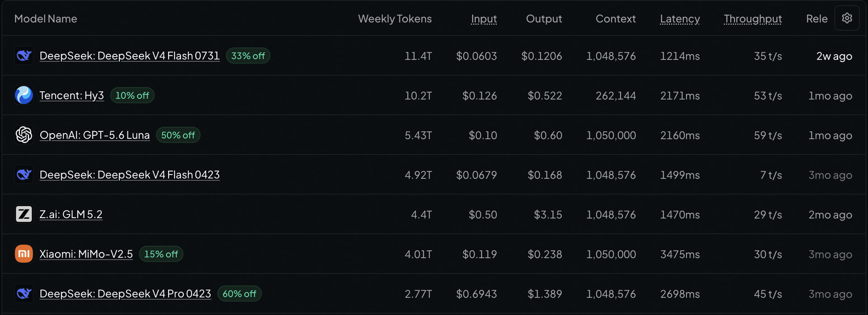Sort by Throughput column header
The height and width of the screenshot is (315, 868).
click(x=753, y=19)
